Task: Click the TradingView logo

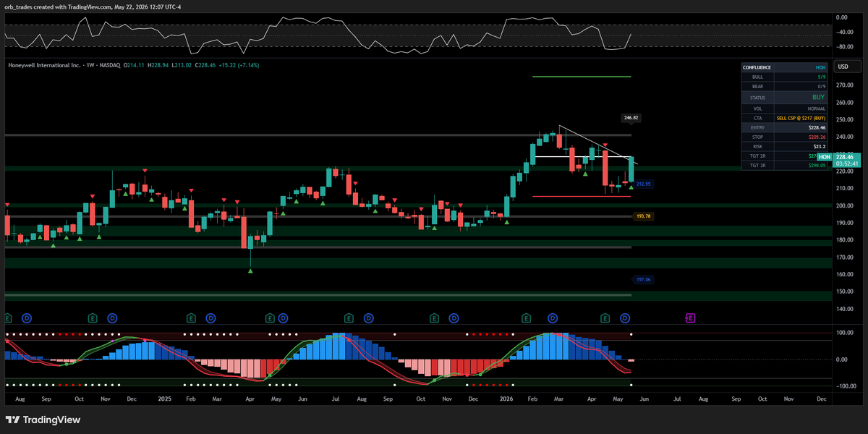Action: tap(43, 420)
